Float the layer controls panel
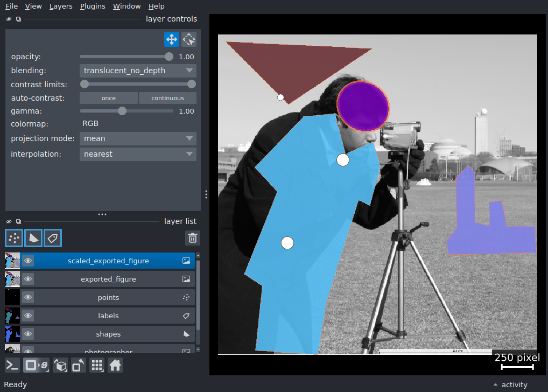The image size is (548, 392). 18,19
